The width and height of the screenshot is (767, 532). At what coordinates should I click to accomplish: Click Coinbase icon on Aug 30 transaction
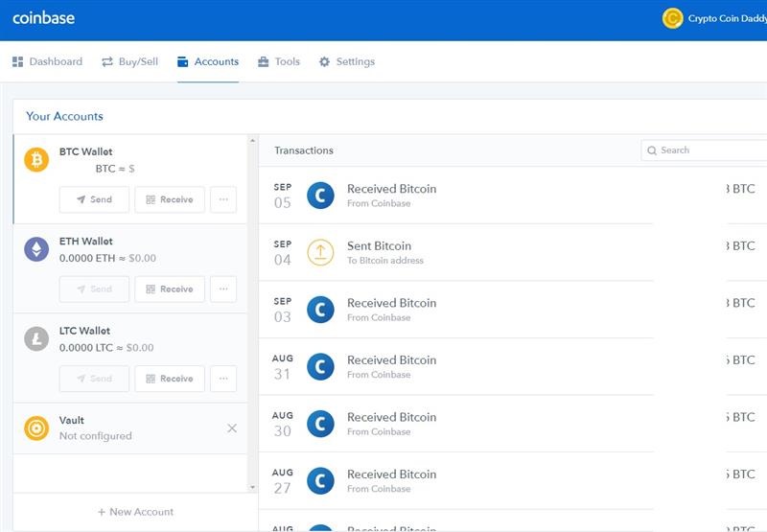320,424
